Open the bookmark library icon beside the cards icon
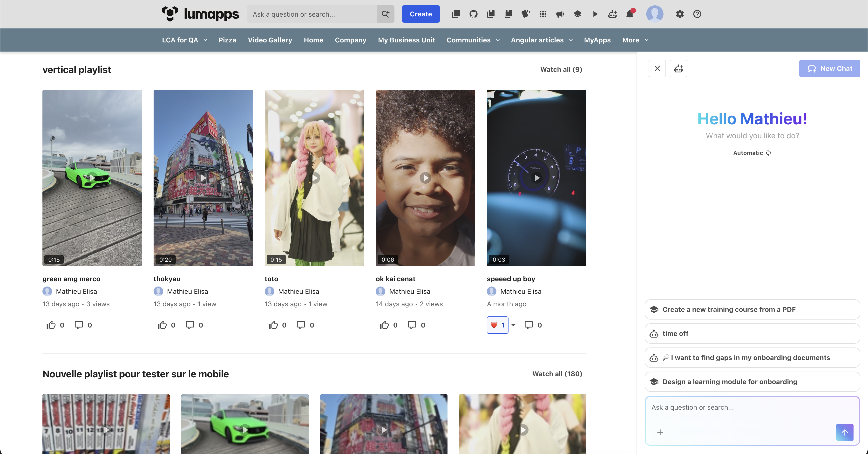 pyautogui.click(x=508, y=14)
